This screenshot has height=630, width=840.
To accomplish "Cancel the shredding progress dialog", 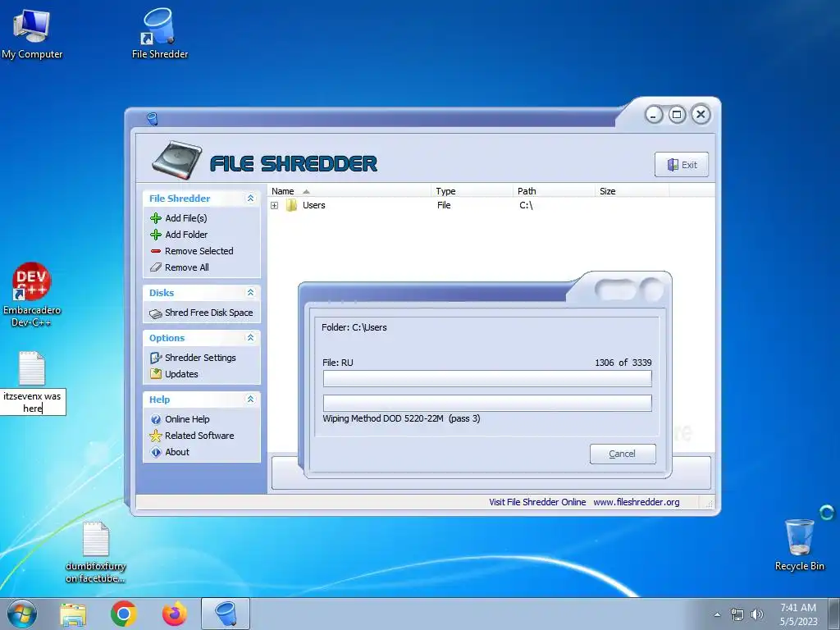I will coord(623,454).
